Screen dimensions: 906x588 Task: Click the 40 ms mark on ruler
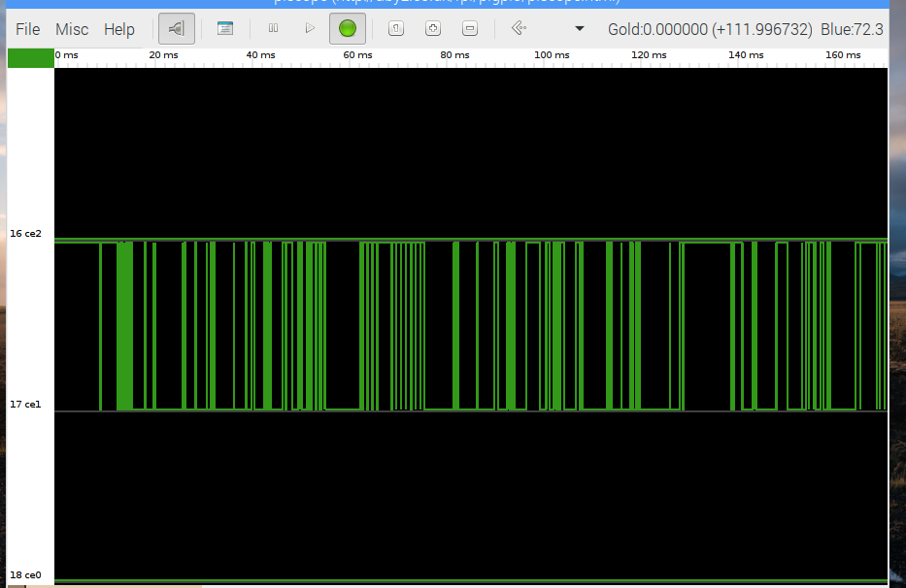pyautogui.click(x=260, y=55)
